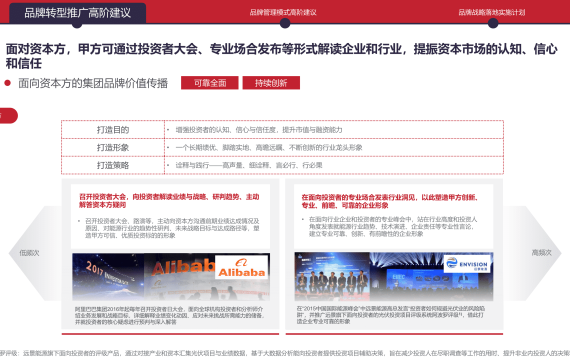Select the 打造形象 table row label
This screenshot has width=570, height=360.
tap(113, 148)
